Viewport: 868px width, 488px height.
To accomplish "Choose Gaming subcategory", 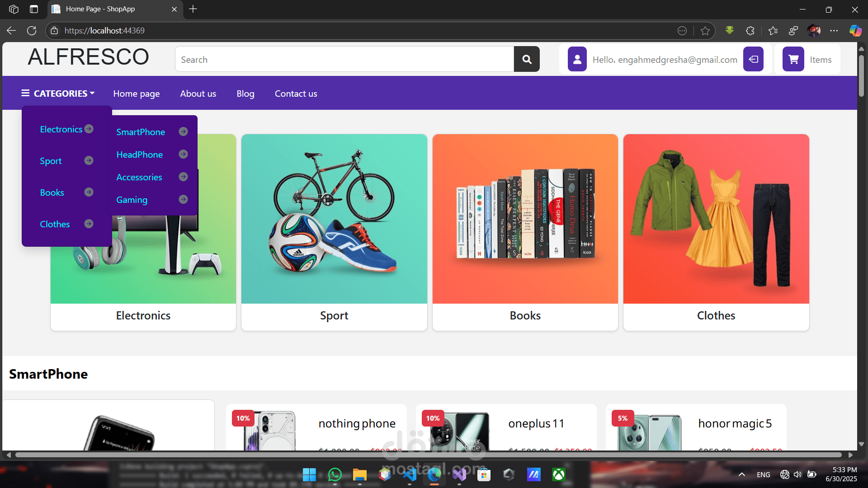I will pyautogui.click(x=132, y=200).
